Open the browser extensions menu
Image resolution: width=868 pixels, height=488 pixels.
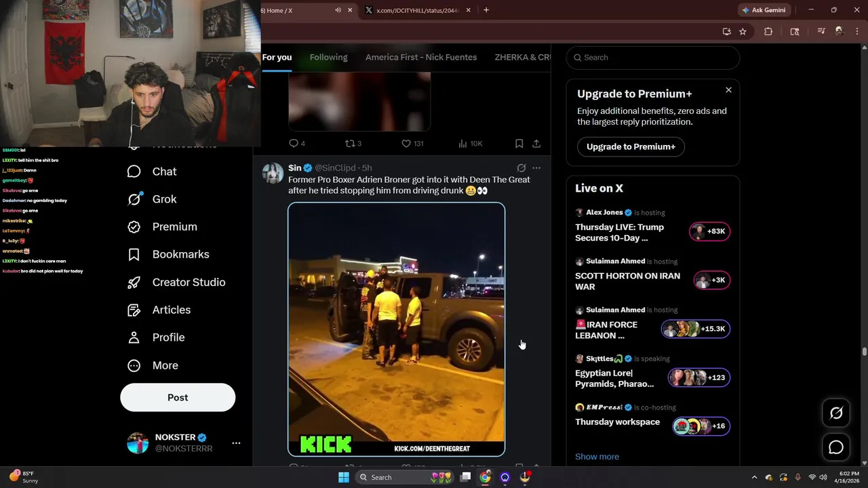tap(768, 31)
